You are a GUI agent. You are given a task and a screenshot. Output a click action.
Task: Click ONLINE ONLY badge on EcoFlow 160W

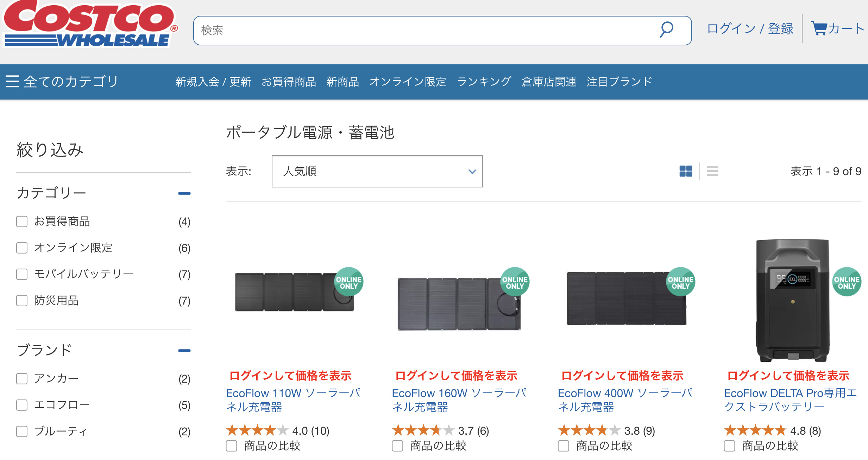[x=515, y=282]
